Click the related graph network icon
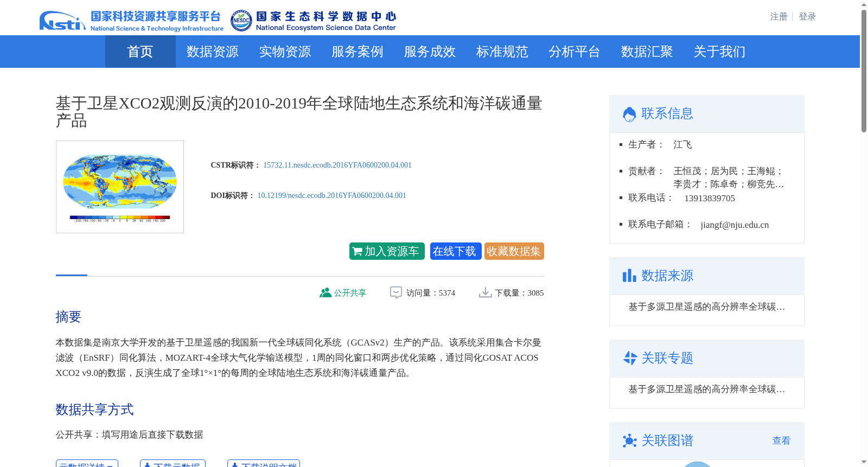Image resolution: width=868 pixels, height=467 pixels. (629, 440)
